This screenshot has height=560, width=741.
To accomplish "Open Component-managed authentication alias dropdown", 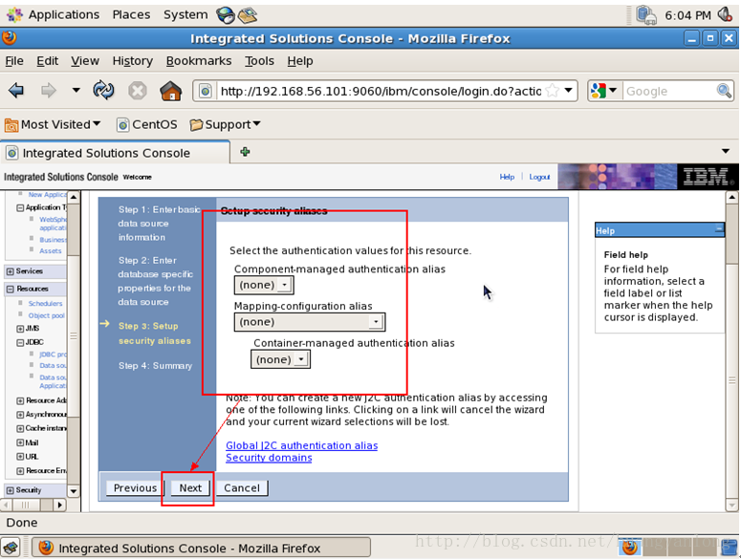I will [x=264, y=285].
